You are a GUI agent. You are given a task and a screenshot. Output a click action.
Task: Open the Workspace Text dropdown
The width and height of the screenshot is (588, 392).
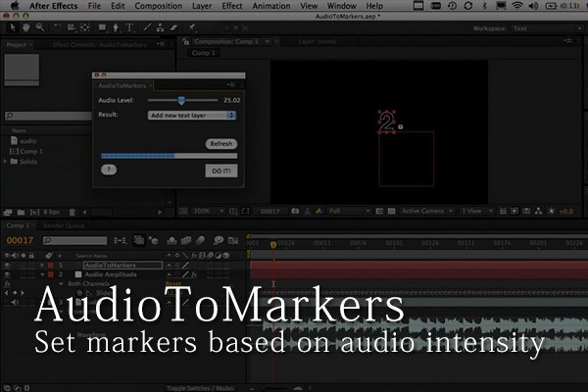(548, 28)
